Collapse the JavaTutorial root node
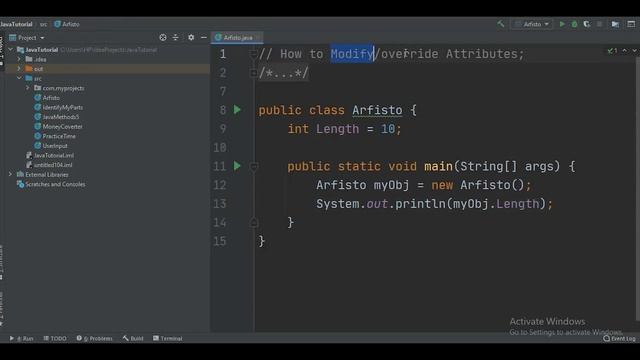The height and width of the screenshot is (360, 640). click(11, 49)
